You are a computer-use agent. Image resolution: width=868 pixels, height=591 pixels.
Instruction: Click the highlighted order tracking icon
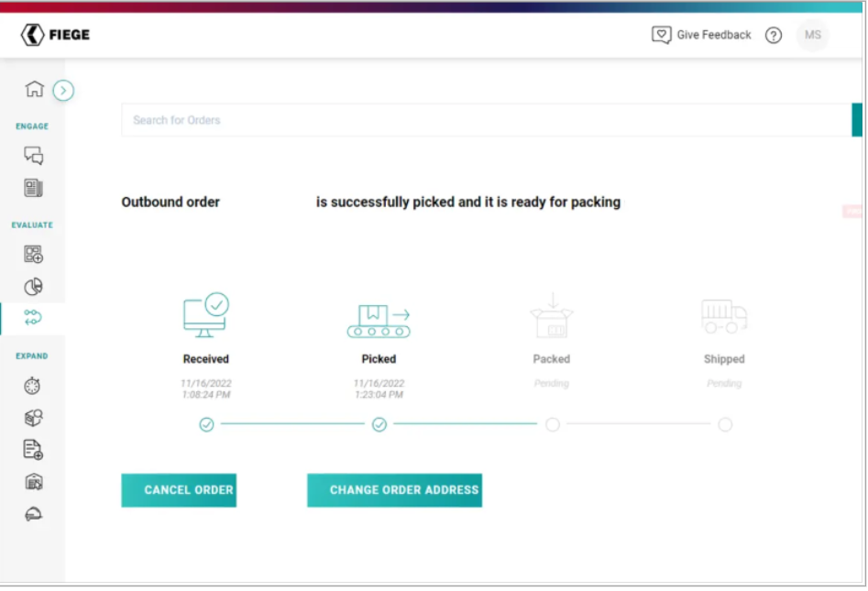pos(34,318)
